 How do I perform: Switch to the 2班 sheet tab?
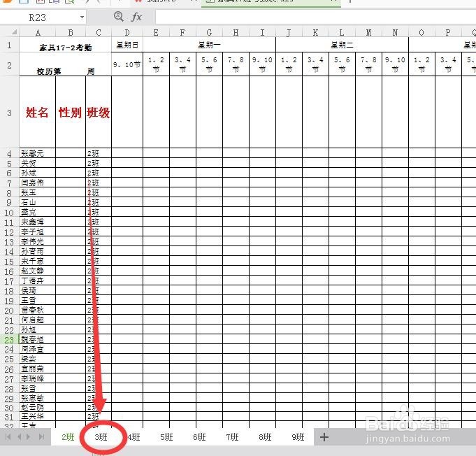68,437
